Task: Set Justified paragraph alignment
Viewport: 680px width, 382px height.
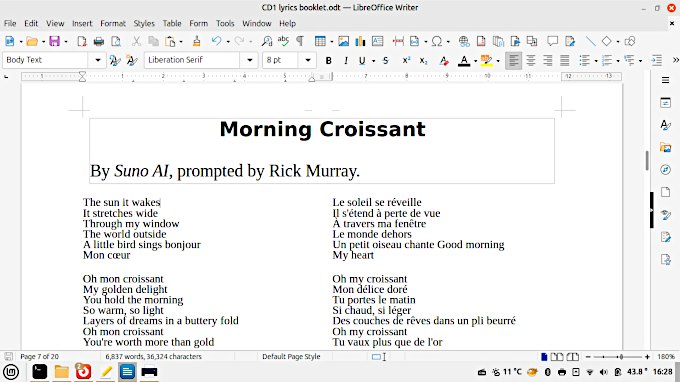Action: [564, 60]
